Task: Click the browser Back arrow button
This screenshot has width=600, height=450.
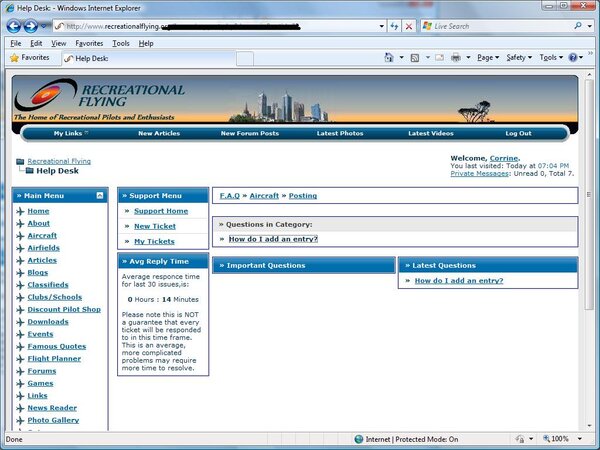Action: (14, 25)
